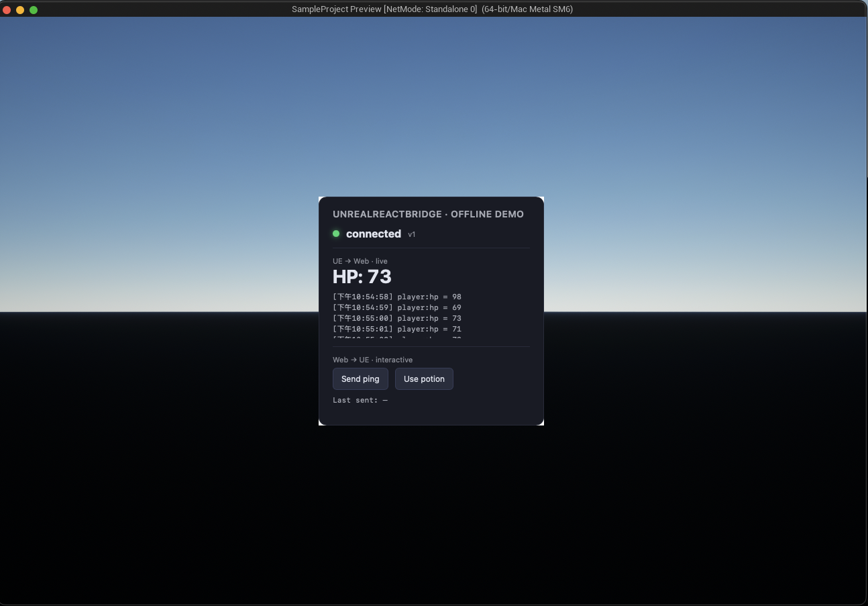868x606 pixels.
Task: Select log line player:hp = 98
Action: click(x=397, y=297)
